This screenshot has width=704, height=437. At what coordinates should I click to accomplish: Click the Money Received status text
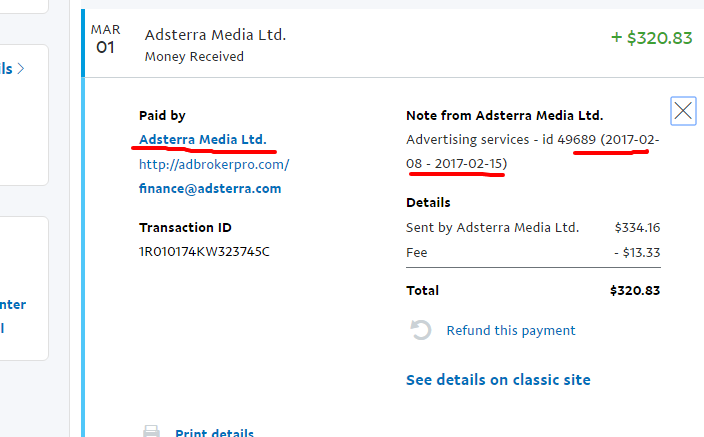194,57
